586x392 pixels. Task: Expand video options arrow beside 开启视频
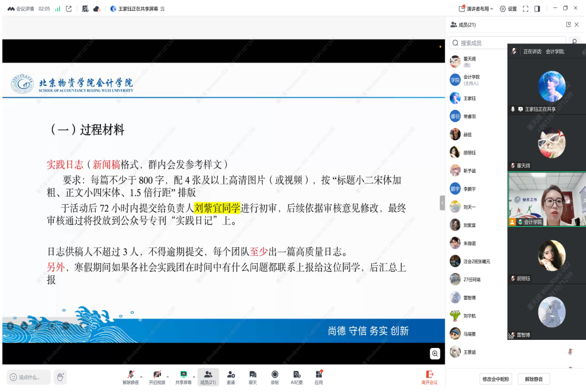[168, 377]
